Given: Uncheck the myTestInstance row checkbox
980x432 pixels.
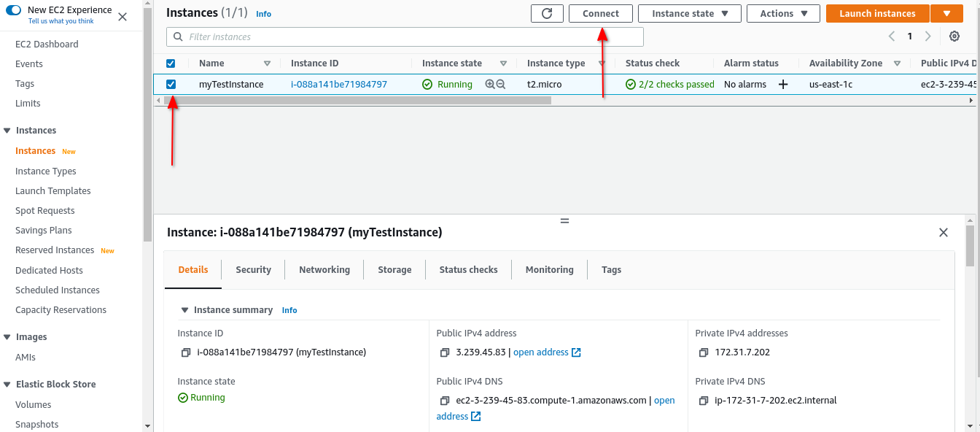Looking at the screenshot, I should click(x=171, y=85).
